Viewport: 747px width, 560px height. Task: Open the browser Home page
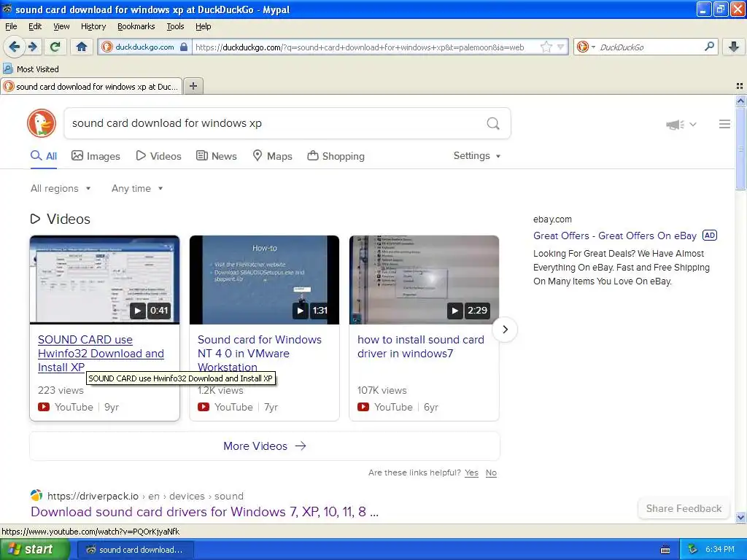click(x=82, y=47)
